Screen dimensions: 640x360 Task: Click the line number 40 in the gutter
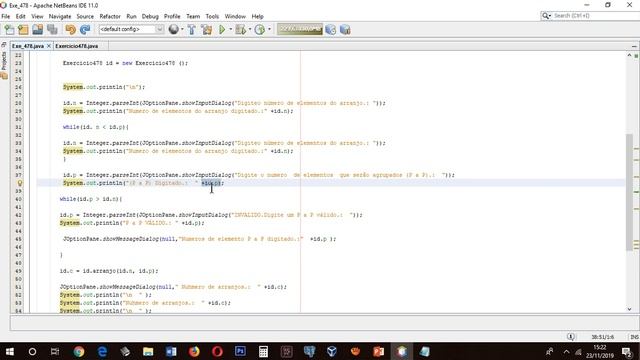(18, 199)
